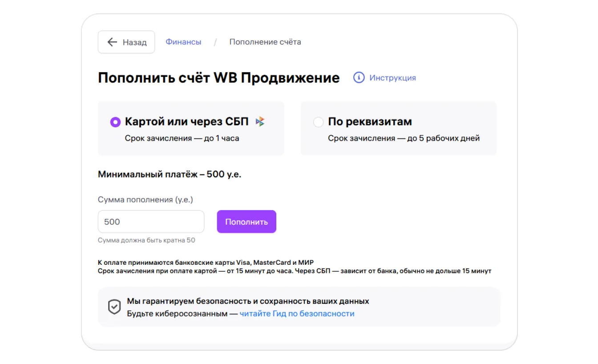This screenshot has height=364, width=598.
Task: Click the circled info icon beside Инструкция
Action: [x=359, y=78]
